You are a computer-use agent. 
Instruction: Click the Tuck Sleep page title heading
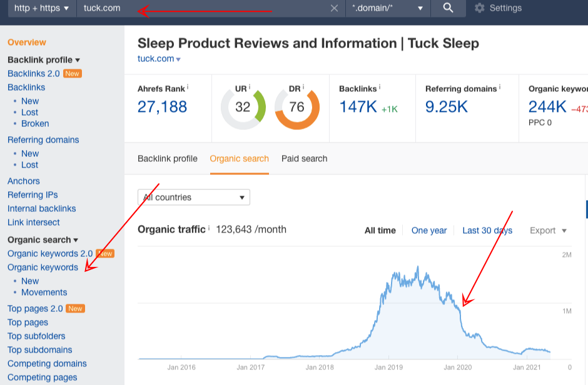(x=308, y=44)
